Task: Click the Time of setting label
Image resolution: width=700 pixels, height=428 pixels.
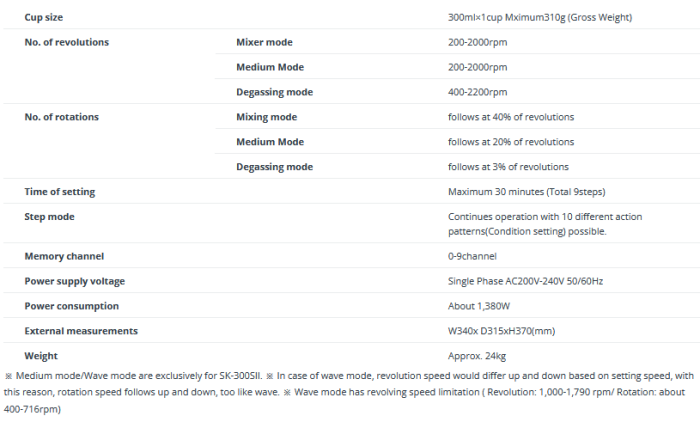Action: tap(60, 191)
